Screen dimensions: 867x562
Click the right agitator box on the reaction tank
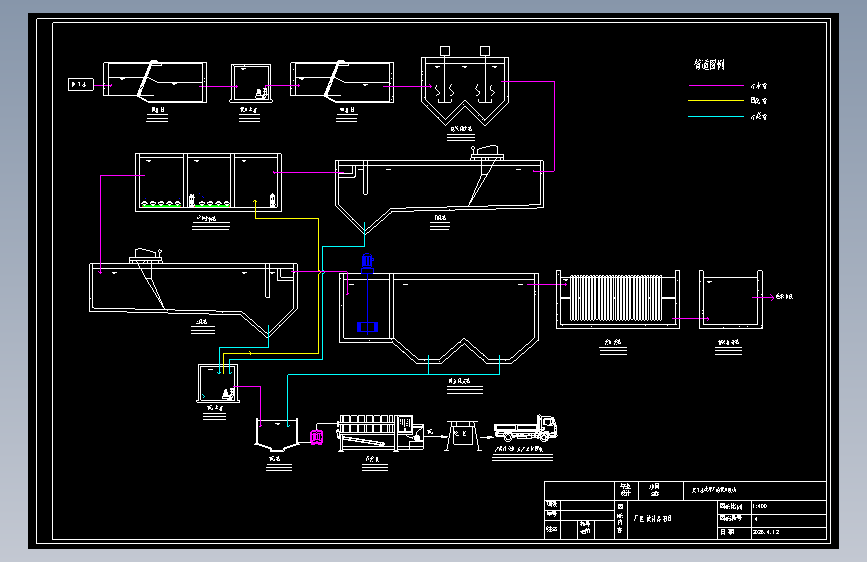pos(485,51)
